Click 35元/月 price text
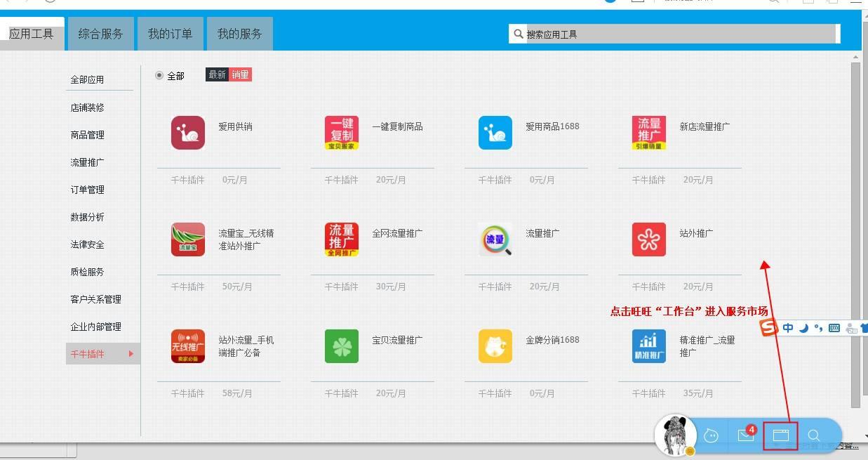The width and height of the screenshot is (868, 460). click(698, 393)
